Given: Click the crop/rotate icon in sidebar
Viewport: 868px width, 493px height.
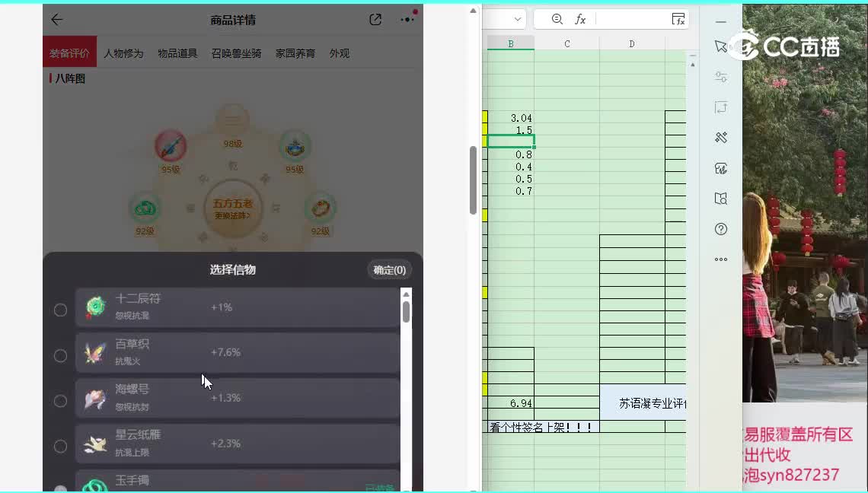Looking at the screenshot, I should point(721,107).
